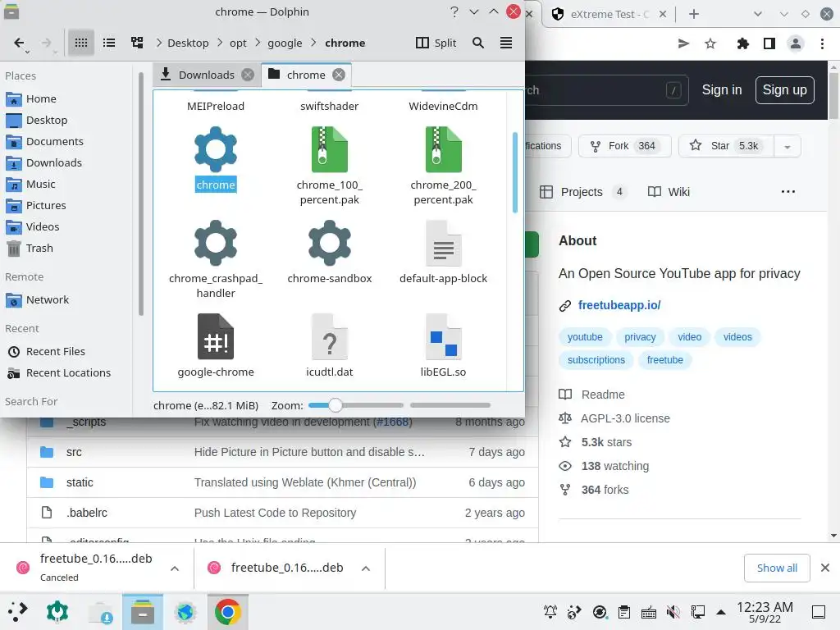Open Music in Places panel
840x630 pixels.
tap(41, 185)
